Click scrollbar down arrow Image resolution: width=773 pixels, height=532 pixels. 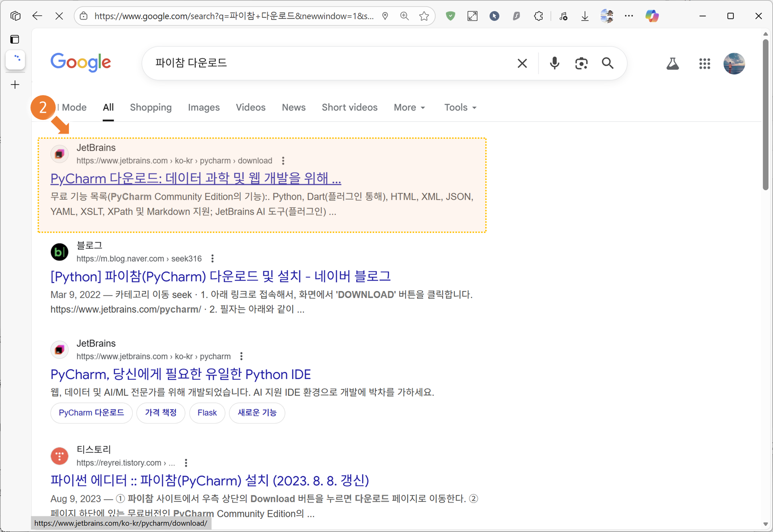(765, 524)
